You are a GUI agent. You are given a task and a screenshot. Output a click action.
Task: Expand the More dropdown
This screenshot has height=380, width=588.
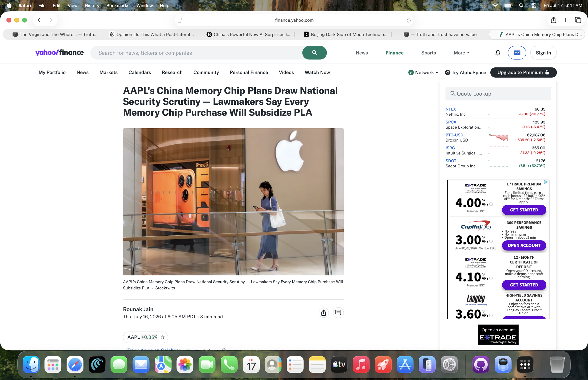[x=461, y=53]
